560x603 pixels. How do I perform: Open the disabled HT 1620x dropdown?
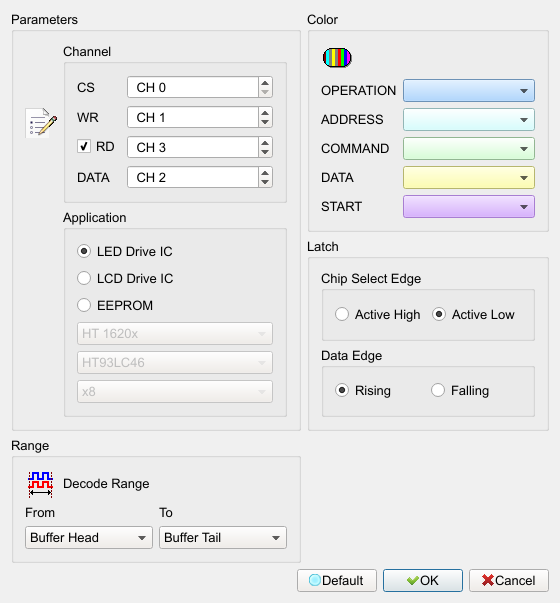(175, 333)
